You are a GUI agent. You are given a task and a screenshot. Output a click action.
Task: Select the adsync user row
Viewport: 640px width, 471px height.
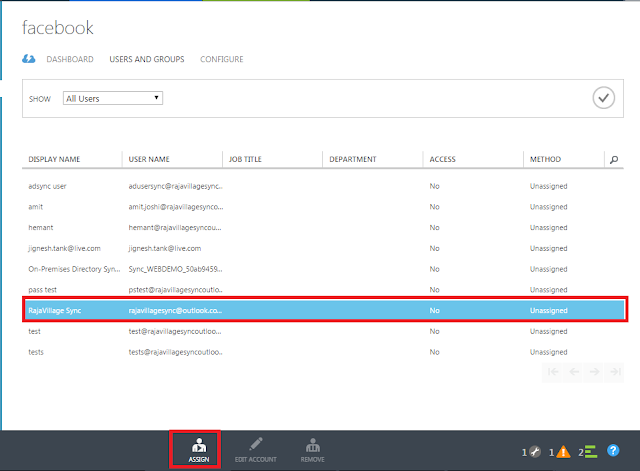[323, 186]
